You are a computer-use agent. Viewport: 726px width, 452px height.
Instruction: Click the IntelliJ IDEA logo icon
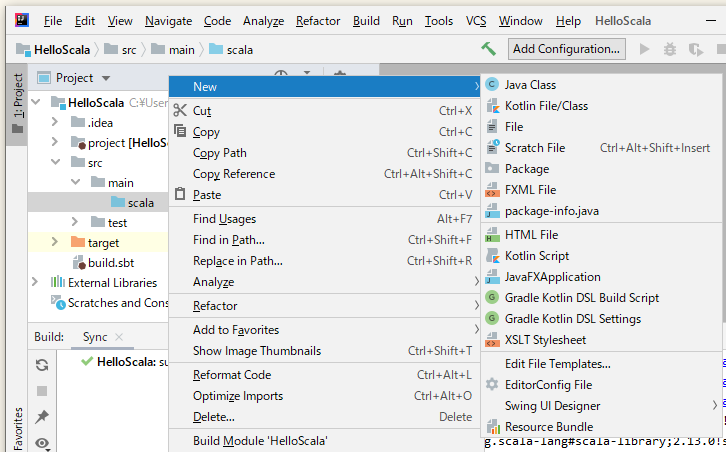pyautogui.click(x=22, y=20)
